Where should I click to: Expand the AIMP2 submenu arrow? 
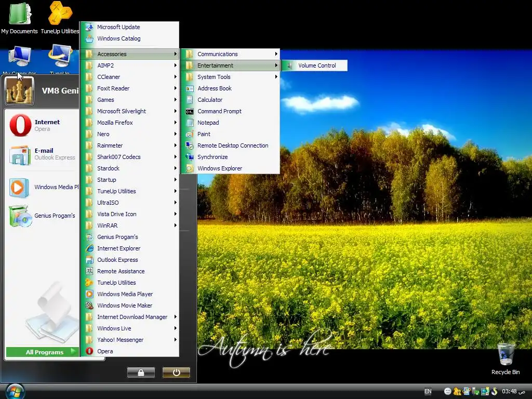click(x=176, y=65)
